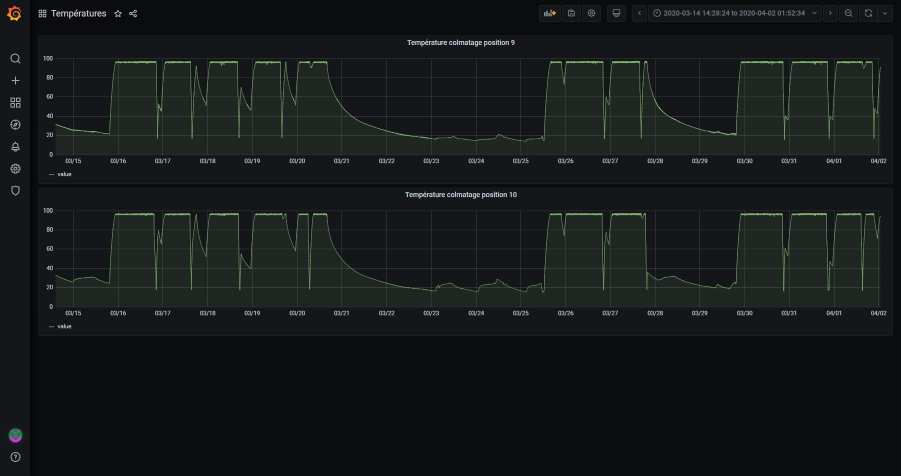Viewport: 901px width, 476px height.
Task: Open dashboard grid icon beside title
Action: 43,13
